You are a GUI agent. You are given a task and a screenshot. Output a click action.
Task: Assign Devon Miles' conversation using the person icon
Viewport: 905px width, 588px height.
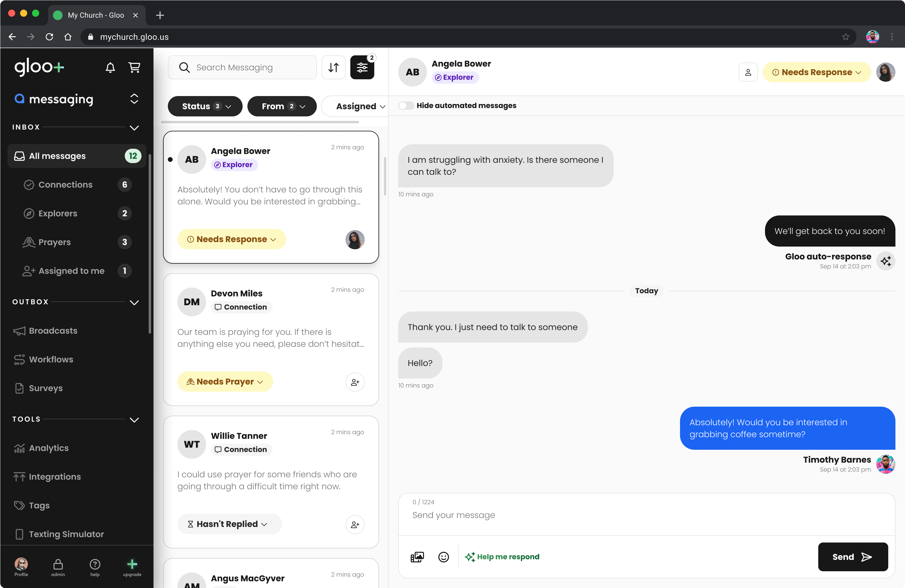pyautogui.click(x=355, y=382)
